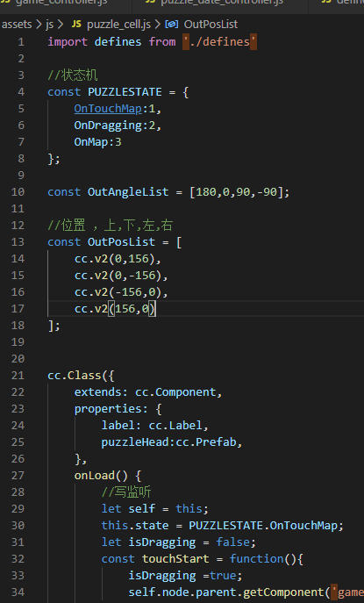Switch to the puzzle_date_controller.js tab
364x603 pixels.
tap(221, 2)
